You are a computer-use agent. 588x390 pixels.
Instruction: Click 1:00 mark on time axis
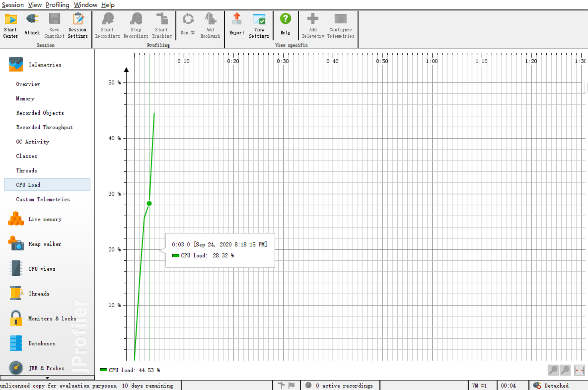click(431, 61)
